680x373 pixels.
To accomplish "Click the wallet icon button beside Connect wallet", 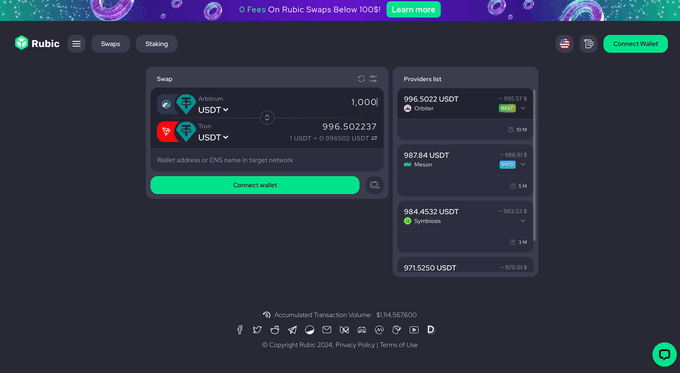I will (375, 185).
